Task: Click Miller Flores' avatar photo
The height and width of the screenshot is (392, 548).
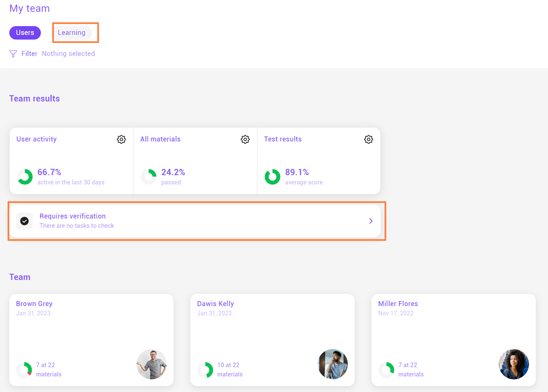Action: click(514, 364)
